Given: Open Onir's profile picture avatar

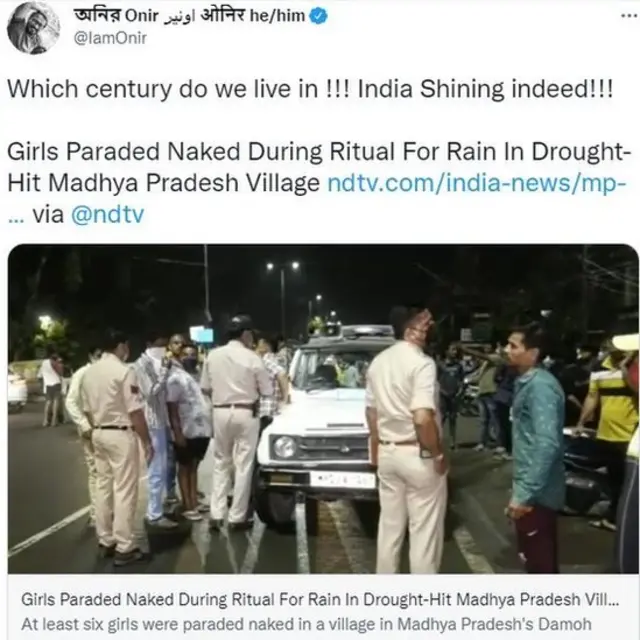Looking at the screenshot, I should click(x=34, y=29).
